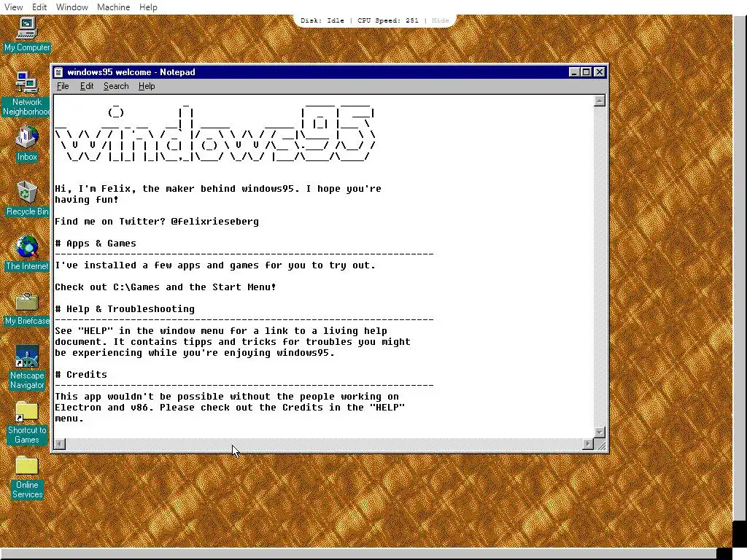Image resolution: width=747 pixels, height=560 pixels.
Task: Click the Notepad horizontal scrollbar left arrow
Action: pos(60,444)
